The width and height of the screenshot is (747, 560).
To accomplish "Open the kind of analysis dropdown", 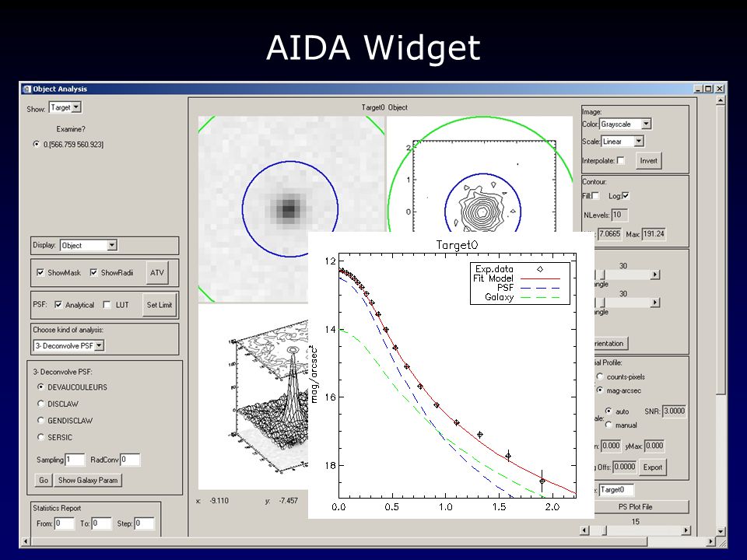I will 68,345.
